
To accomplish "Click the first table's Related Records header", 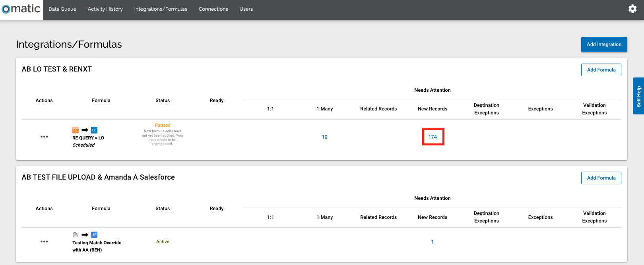I will pos(378,109).
